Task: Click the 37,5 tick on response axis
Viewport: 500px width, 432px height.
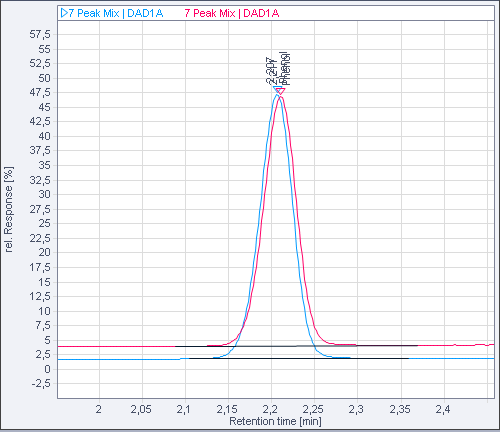Action: pos(40,151)
